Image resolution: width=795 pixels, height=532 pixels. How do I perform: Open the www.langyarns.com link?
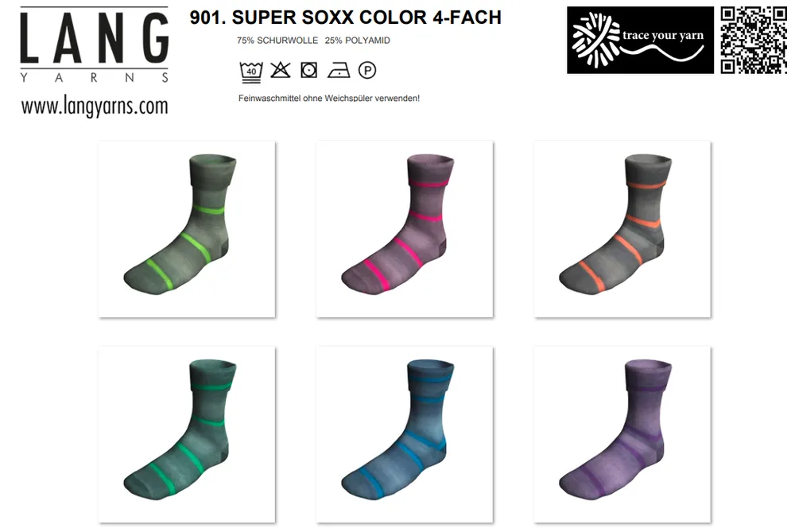[95, 107]
